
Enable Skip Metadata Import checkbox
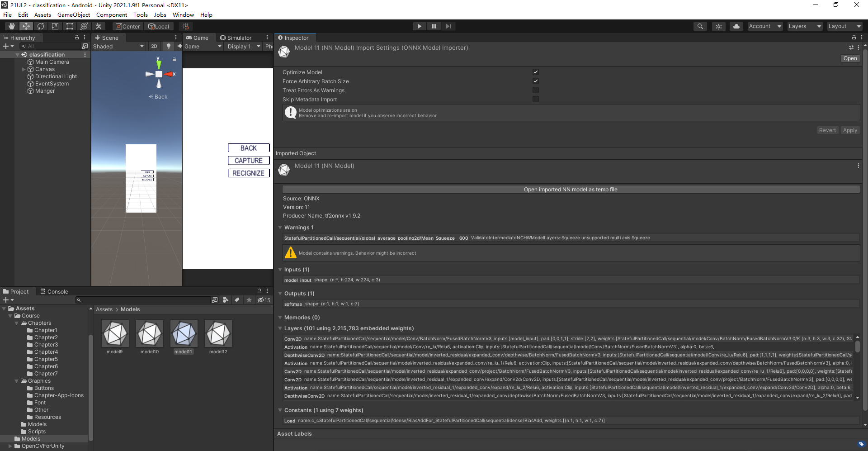536,99
